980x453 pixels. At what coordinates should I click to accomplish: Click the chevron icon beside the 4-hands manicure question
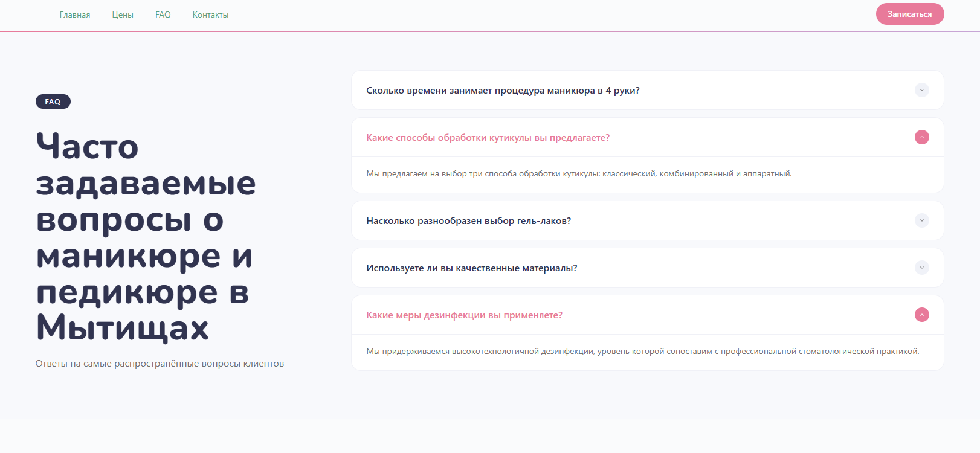pos(921,90)
